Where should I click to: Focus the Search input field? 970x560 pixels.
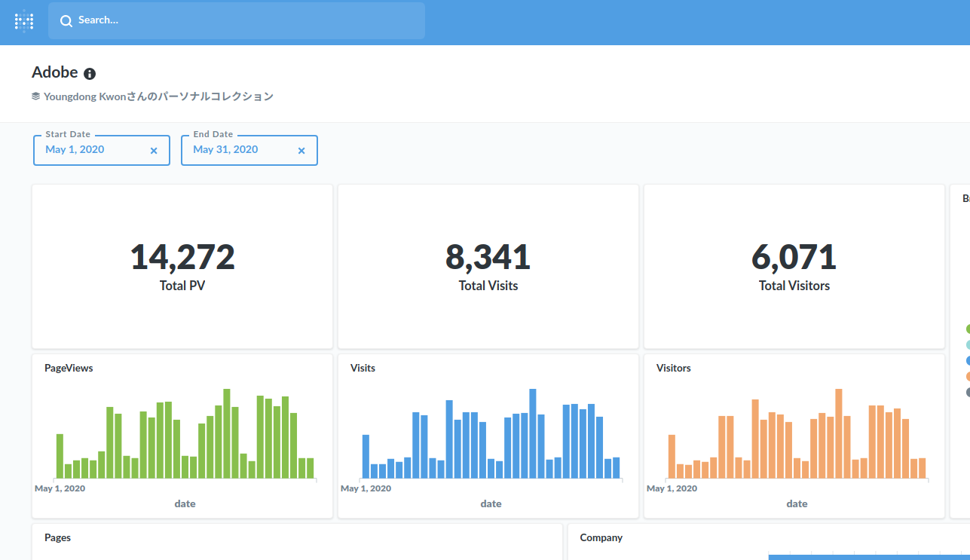[241, 20]
